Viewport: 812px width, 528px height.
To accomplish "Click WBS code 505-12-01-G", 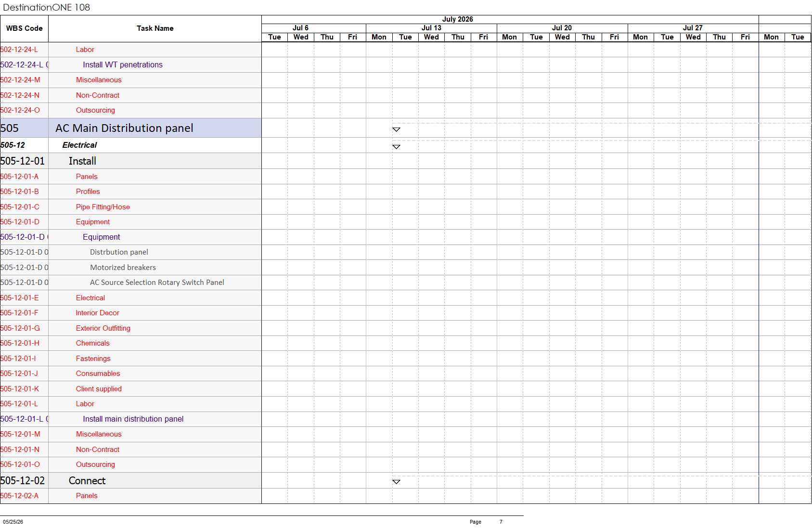I will [20, 328].
